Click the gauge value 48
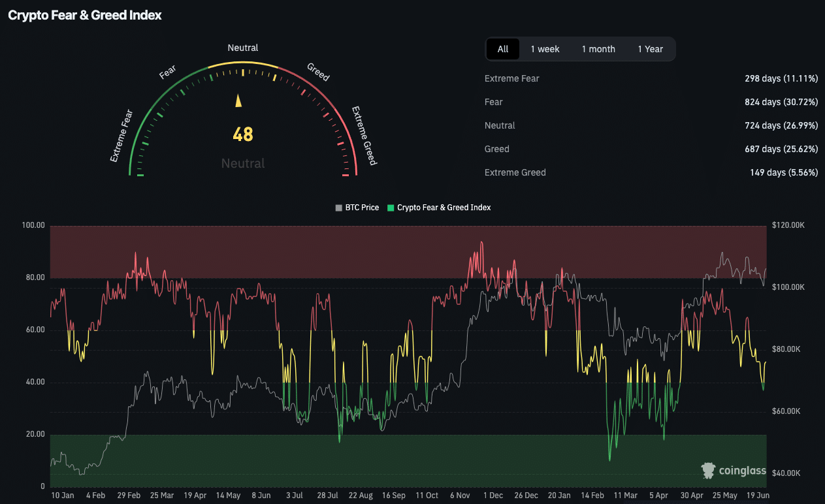 pyautogui.click(x=243, y=134)
